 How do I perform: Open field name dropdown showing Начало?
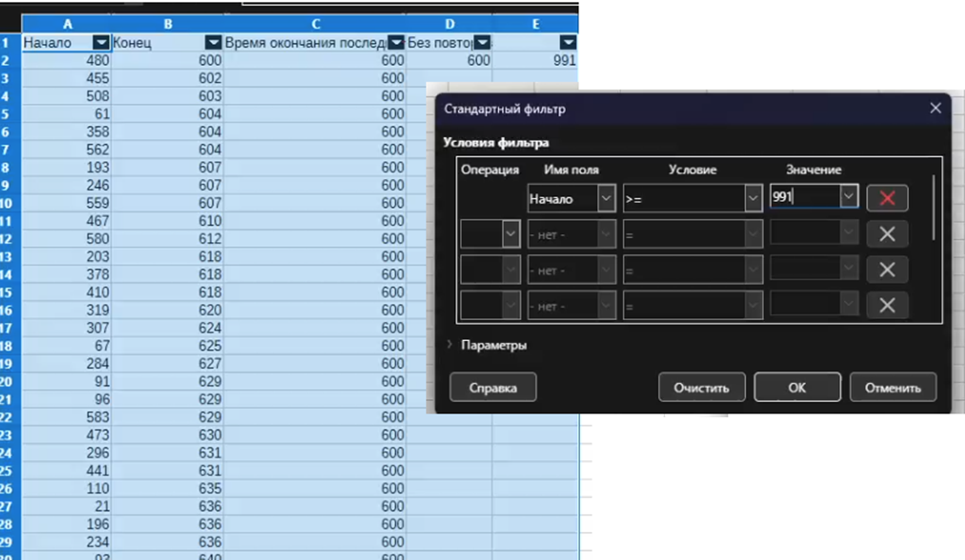(606, 198)
